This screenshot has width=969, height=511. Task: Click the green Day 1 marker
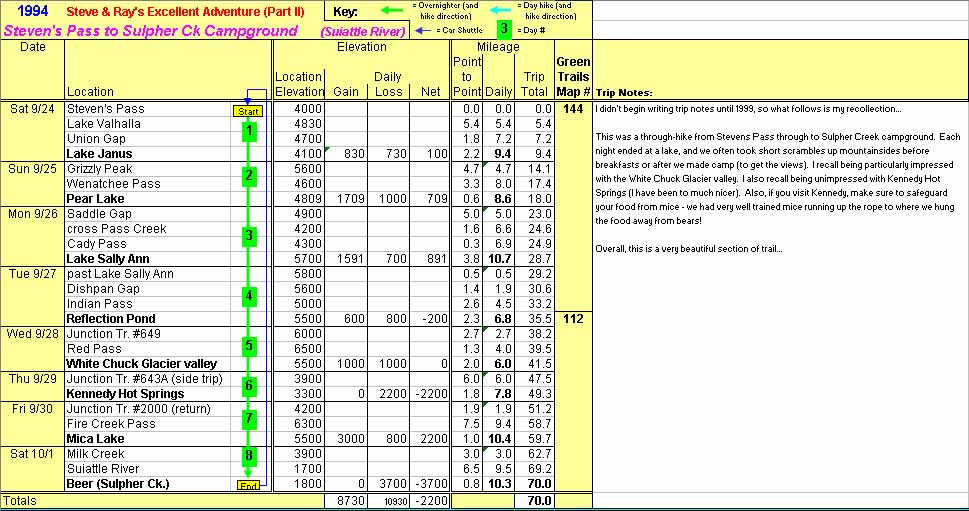(248, 131)
